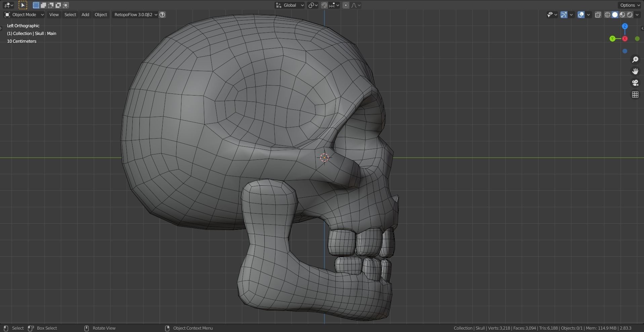This screenshot has height=332, width=644.
Task: Open object type visibility eye dropdown
Action: click(552, 14)
